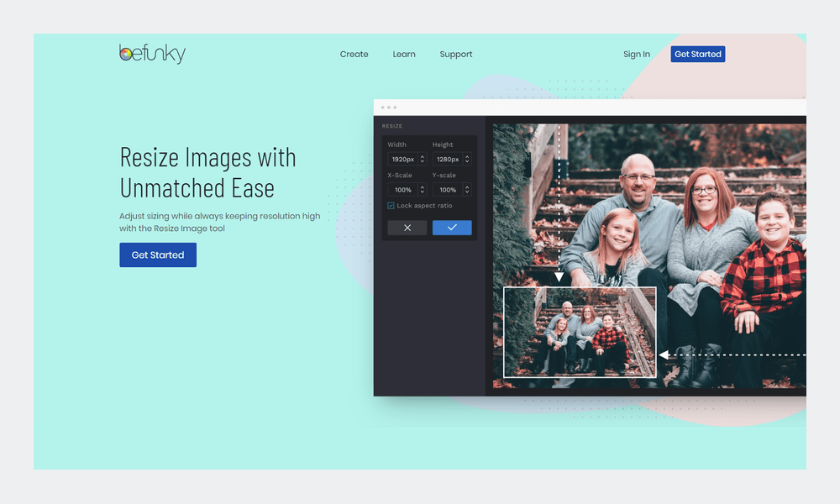Click Get Started in the top navigation
The image size is (840, 504).
click(697, 54)
